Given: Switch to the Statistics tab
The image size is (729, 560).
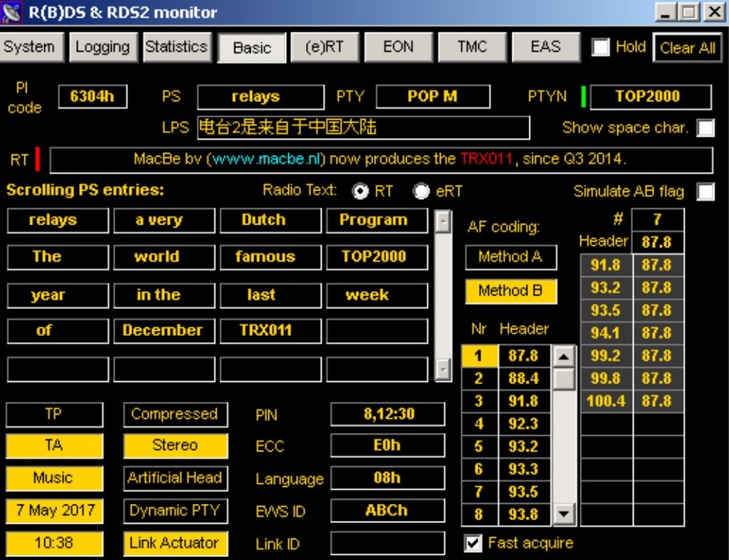Looking at the screenshot, I should tap(176, 47).
